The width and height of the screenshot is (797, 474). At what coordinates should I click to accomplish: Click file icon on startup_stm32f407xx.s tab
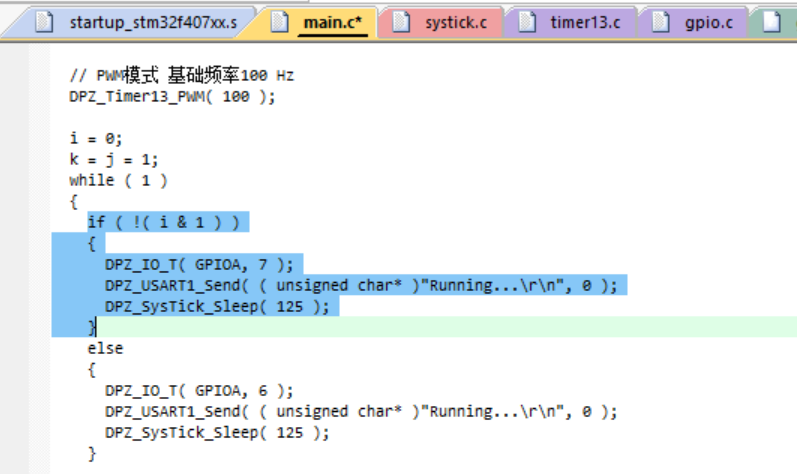[44, 22]
